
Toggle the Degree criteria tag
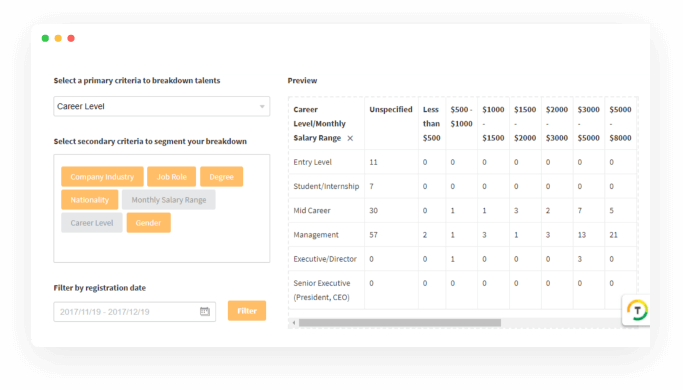[221, 177]
